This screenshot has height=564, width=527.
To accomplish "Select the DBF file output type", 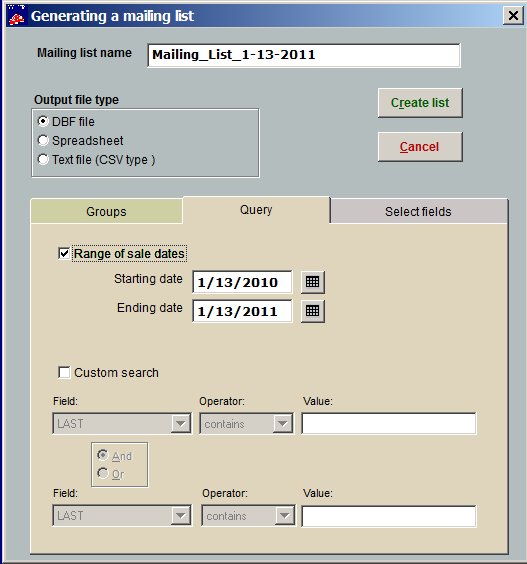I will tap(43, 122).
